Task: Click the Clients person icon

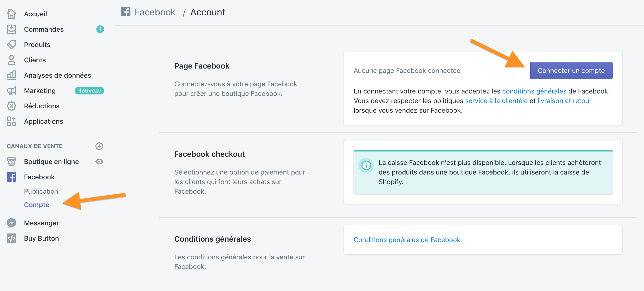Action: click(x=11, y=60)
